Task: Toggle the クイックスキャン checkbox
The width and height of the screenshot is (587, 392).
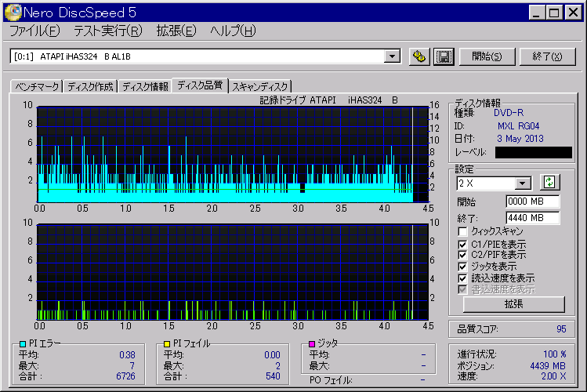Action: pyautogui.click(x=462, y=231)
